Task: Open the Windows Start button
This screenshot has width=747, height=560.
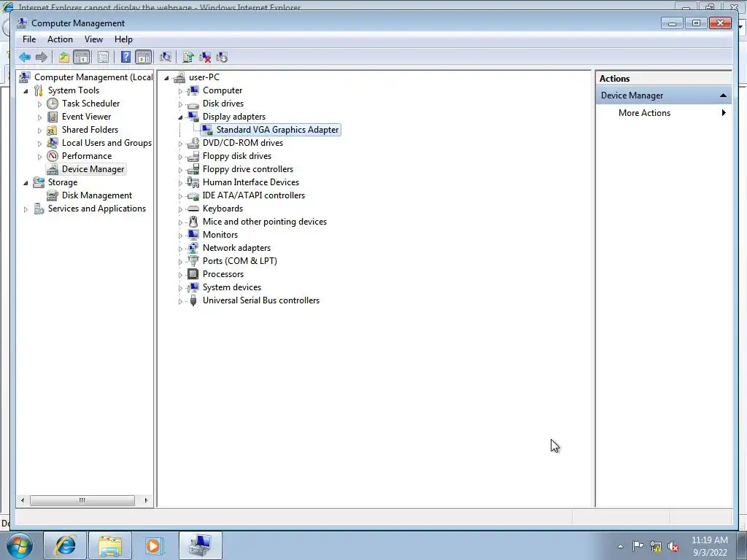Action: click(20, 545)
